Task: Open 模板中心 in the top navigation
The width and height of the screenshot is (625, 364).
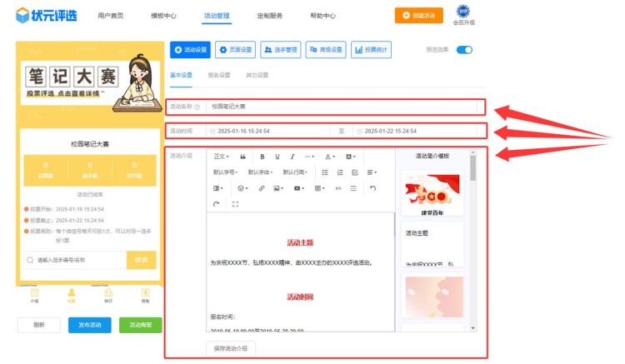Action: point(163,16)
